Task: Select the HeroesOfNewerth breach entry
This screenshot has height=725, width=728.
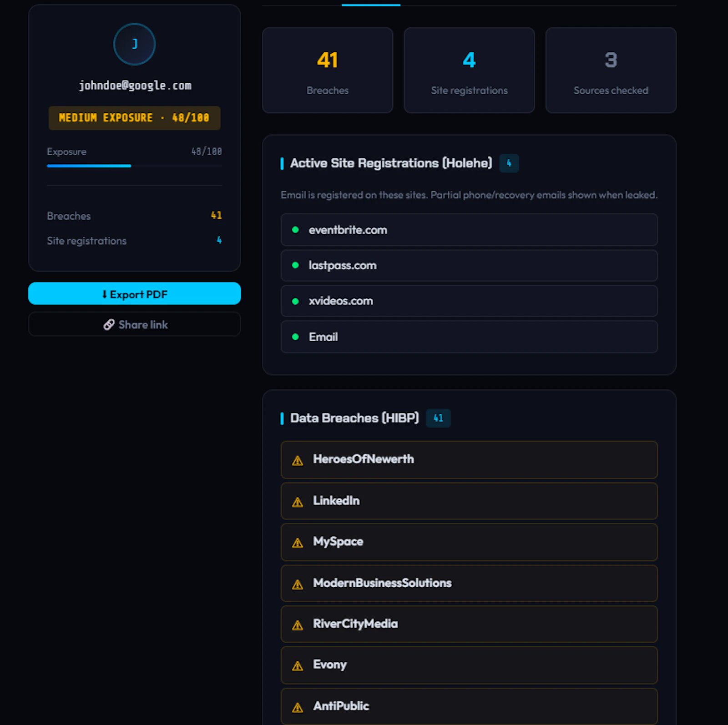Action: tap(469, 459)
